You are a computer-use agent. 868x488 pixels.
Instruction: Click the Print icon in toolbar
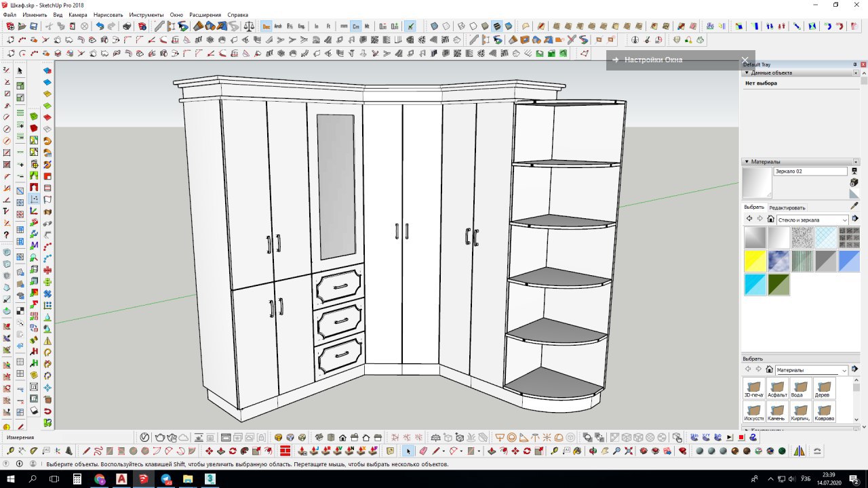pyautogui.click(x=127, y=26)
